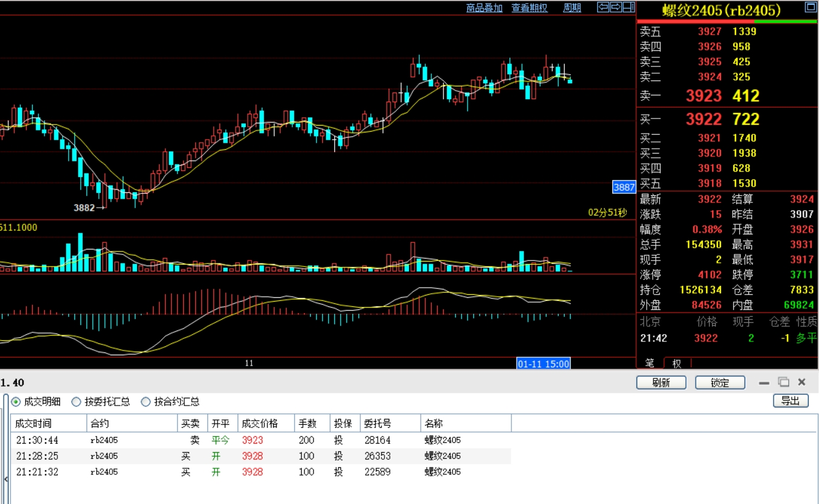This screenshot has width=819, height=504.
Task: Restore the trade detail panel size
Action: click(x=783, y=382)
